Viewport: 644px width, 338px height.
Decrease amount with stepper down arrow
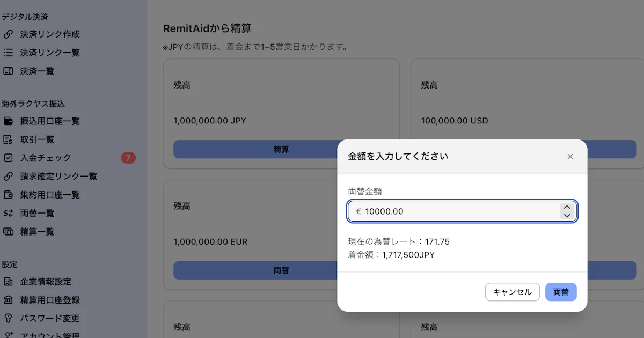point(567,215)
